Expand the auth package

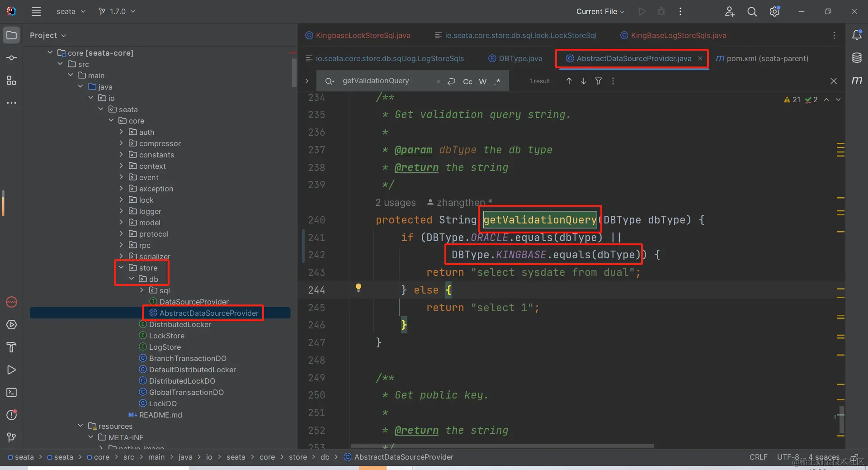point(121,132)
